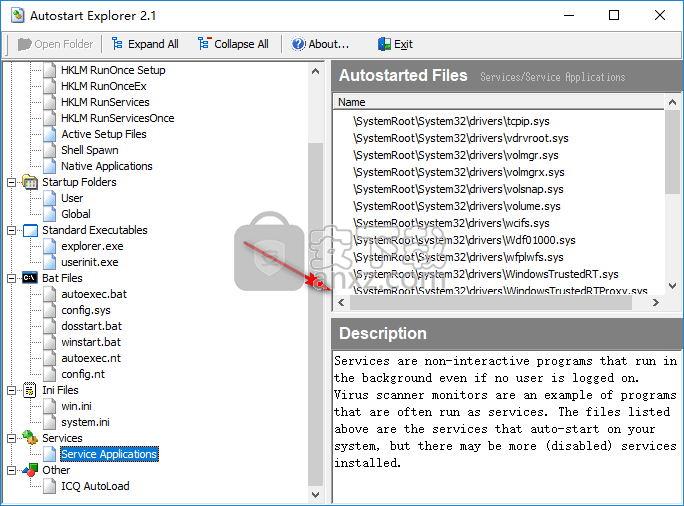Click tree panel scroll up arrow
The width and height of the screenshot is (684, 506).
tap(315, 71)
